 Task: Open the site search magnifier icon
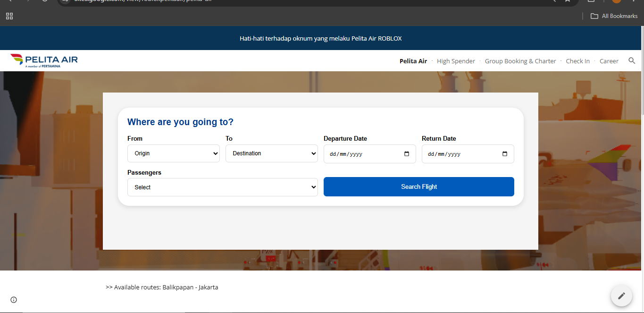[x=632, y=61]
